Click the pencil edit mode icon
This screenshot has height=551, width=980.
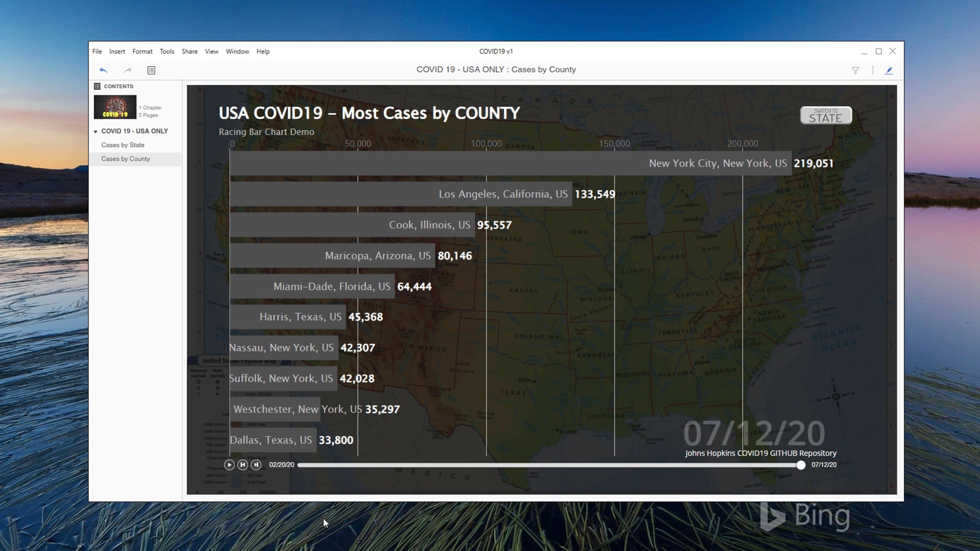[889, 70]
